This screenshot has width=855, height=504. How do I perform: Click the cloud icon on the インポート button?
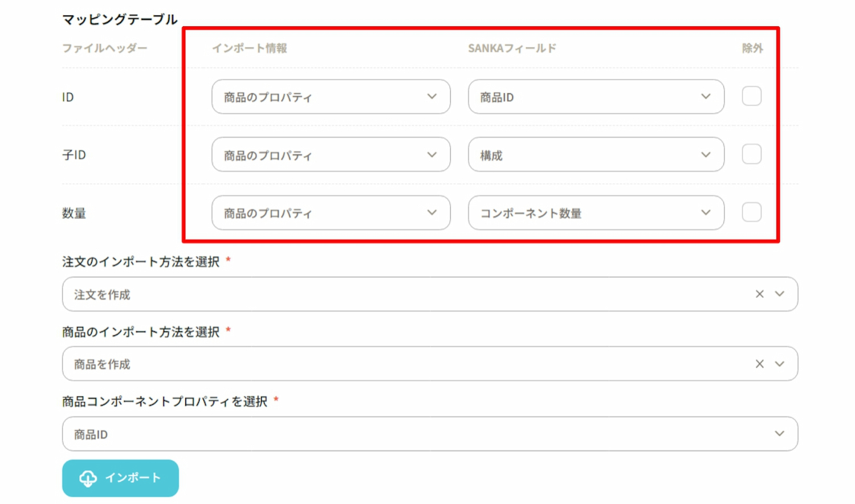pos(88,478)
